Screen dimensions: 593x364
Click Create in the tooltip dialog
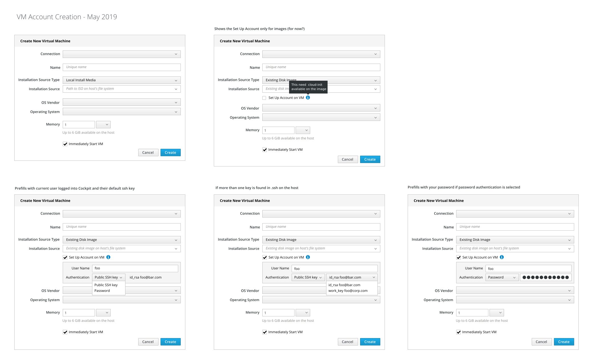point(370,159)
